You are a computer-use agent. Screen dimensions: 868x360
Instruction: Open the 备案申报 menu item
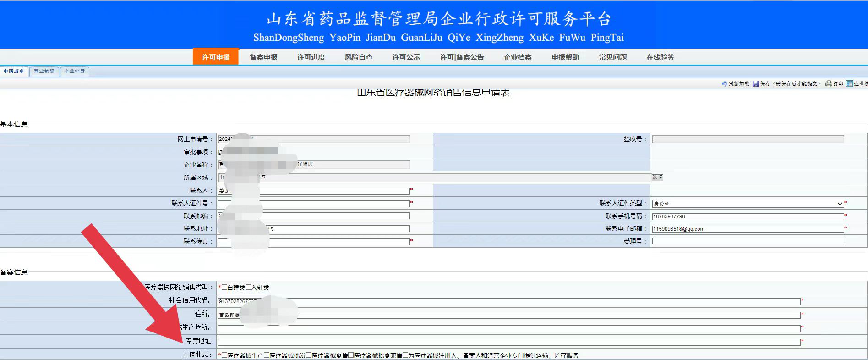click(x=263, y=57)
